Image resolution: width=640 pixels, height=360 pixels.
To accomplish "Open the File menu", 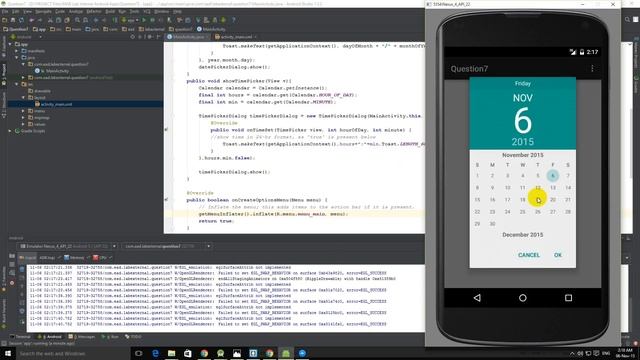I will click(5, 11).
